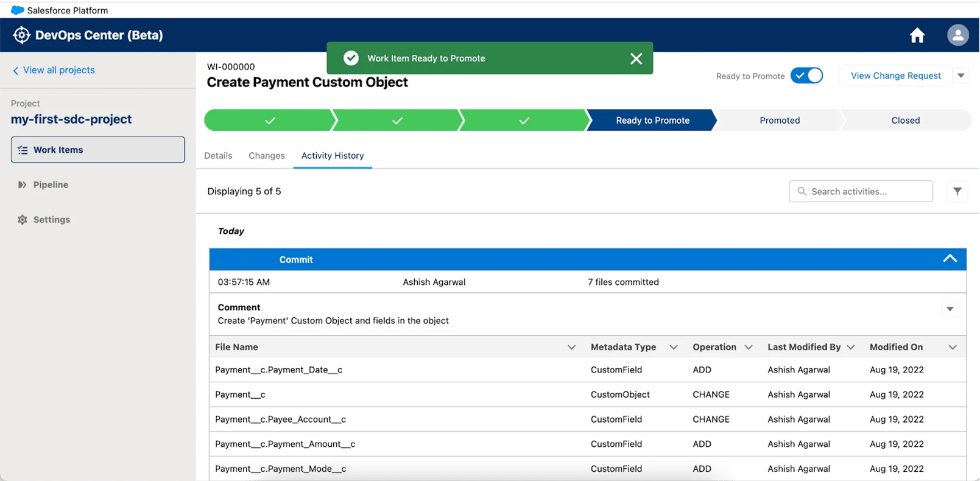
Task: Click the activity filter funnel icon
Action: [957, 191]
